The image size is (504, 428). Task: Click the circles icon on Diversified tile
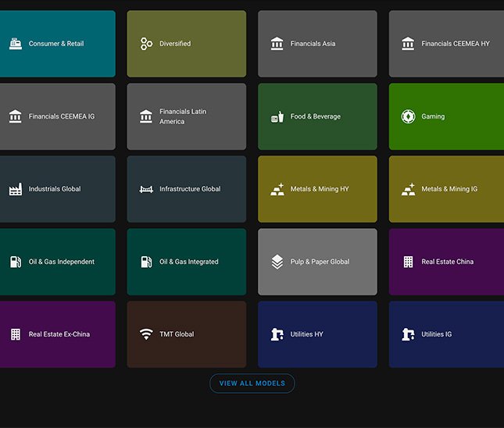click(146, 44)
